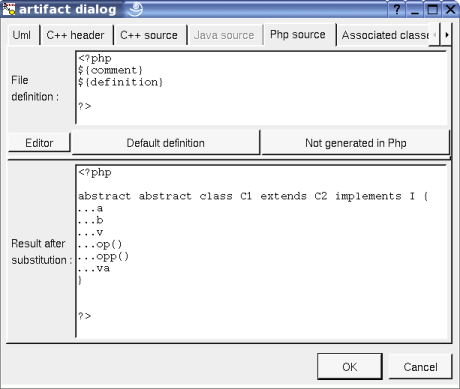Switch to the Uml tab

point(22,35)
